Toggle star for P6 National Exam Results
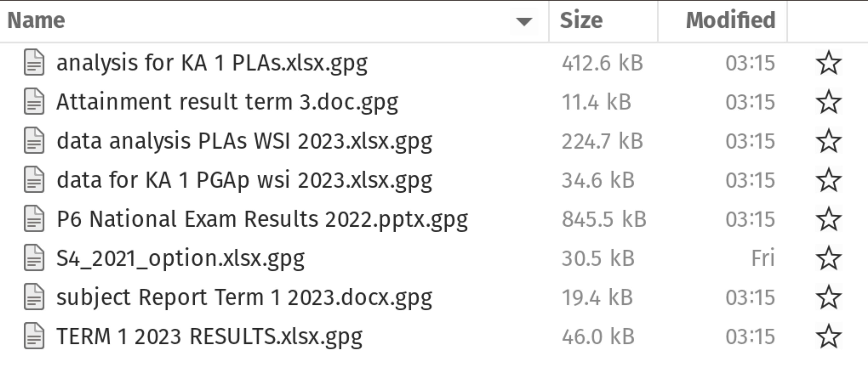868x368 pixels. pos(829,219)
